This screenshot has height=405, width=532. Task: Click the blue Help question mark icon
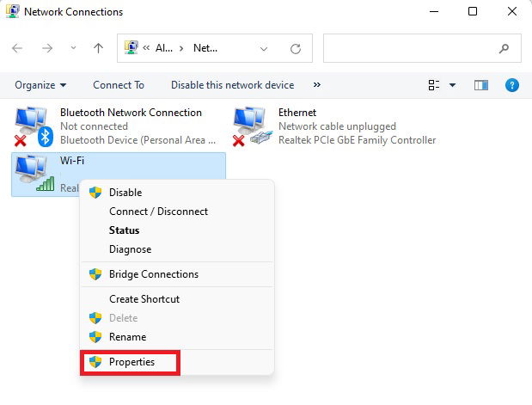(512, 85)
